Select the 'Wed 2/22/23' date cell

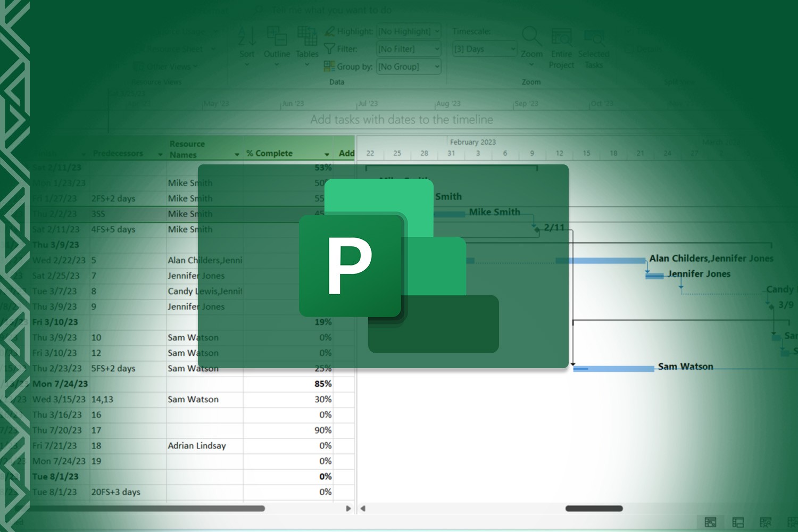click(60, 260)
